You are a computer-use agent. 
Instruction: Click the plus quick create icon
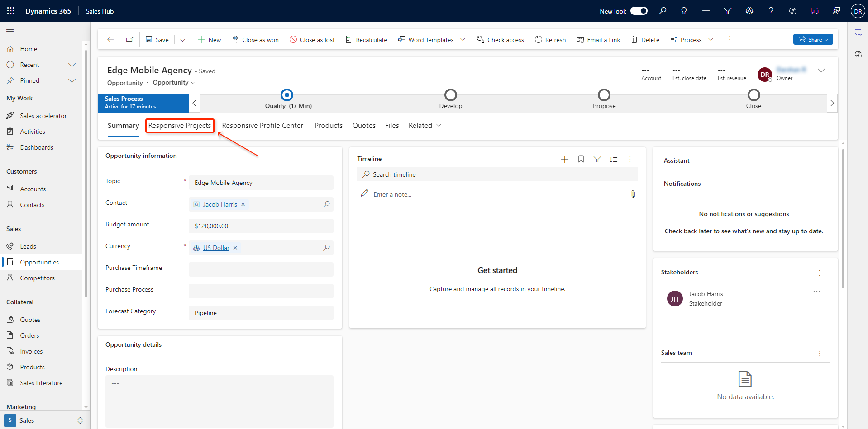pos(706,11)
